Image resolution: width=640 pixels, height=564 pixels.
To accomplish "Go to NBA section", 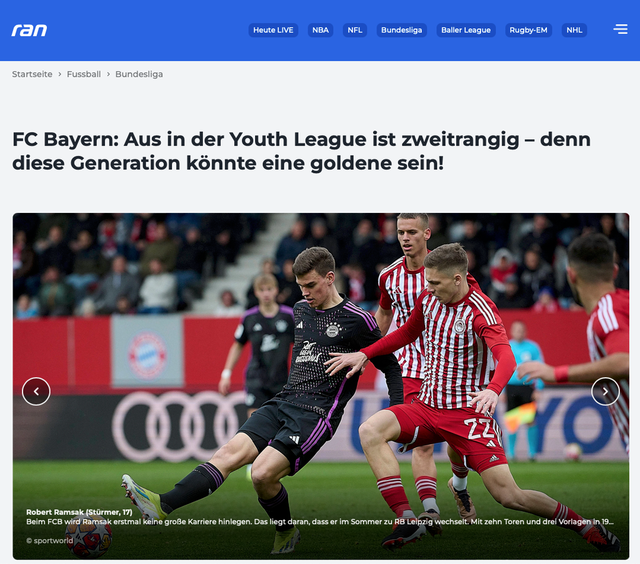I will coord(320,30).
